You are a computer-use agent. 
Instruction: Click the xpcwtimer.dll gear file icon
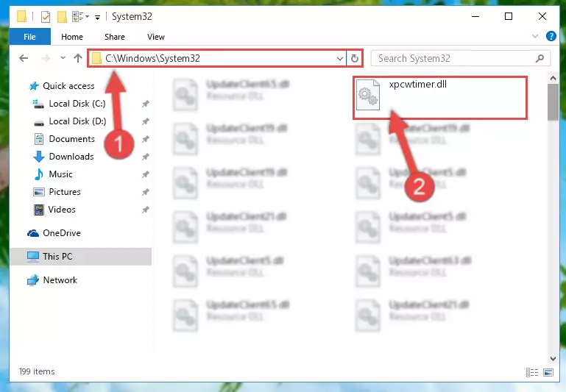point(368,95)
